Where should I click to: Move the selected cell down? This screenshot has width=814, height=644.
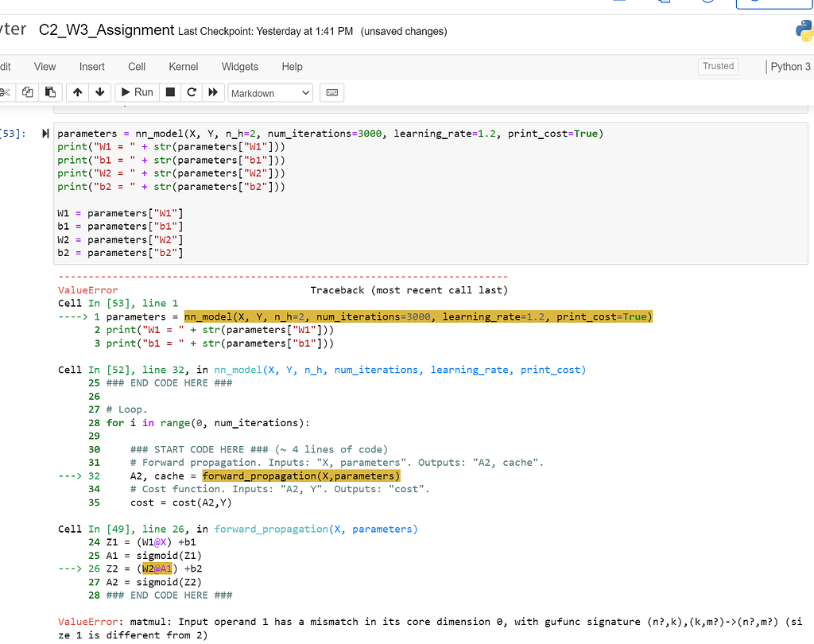99,92
